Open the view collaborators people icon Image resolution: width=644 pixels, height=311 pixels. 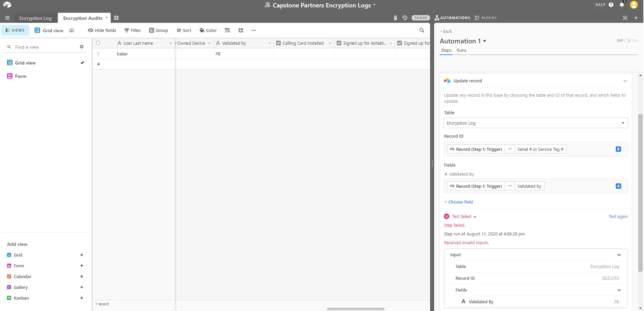coord(72,30)
